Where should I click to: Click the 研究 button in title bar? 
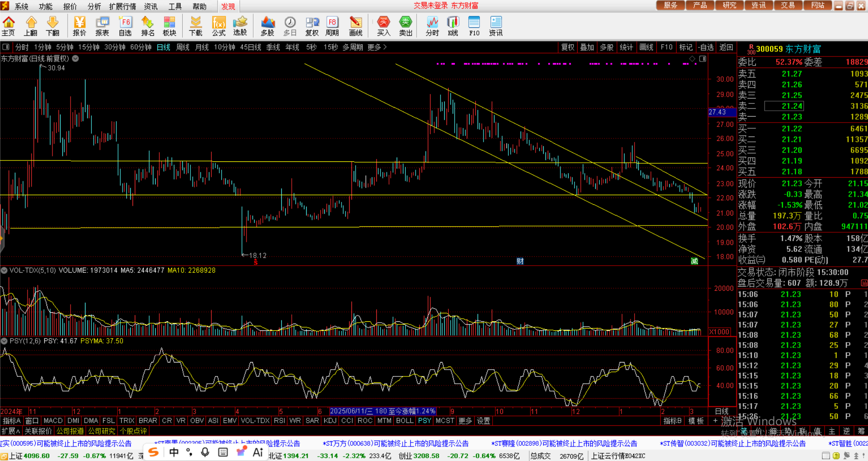[729, 5]
